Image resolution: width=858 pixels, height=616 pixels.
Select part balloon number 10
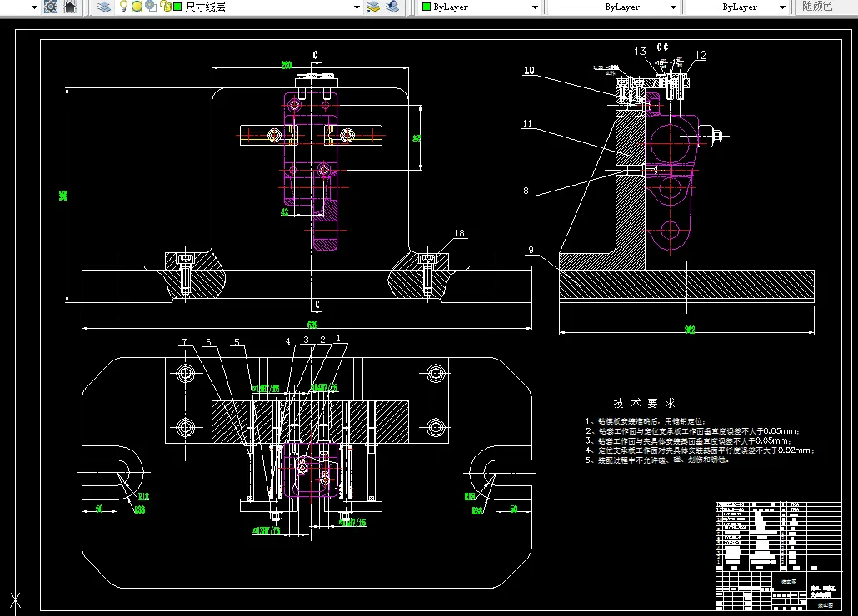529,70
